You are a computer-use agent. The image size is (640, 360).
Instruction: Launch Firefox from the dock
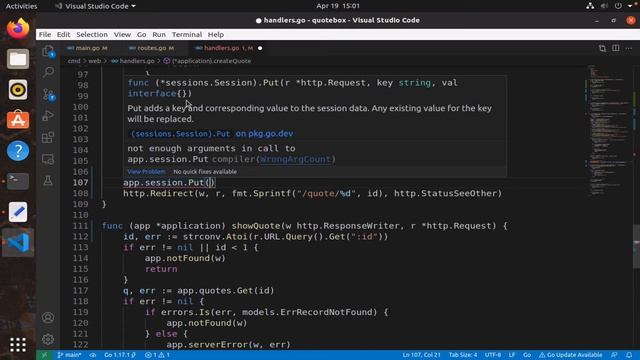[x=18, y=29]
